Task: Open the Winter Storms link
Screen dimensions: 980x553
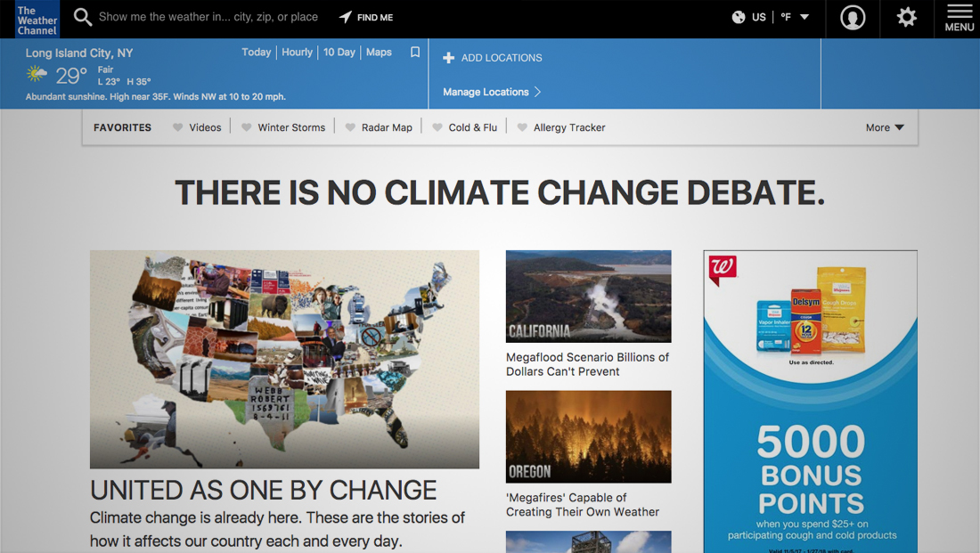Action: point(291,127)
